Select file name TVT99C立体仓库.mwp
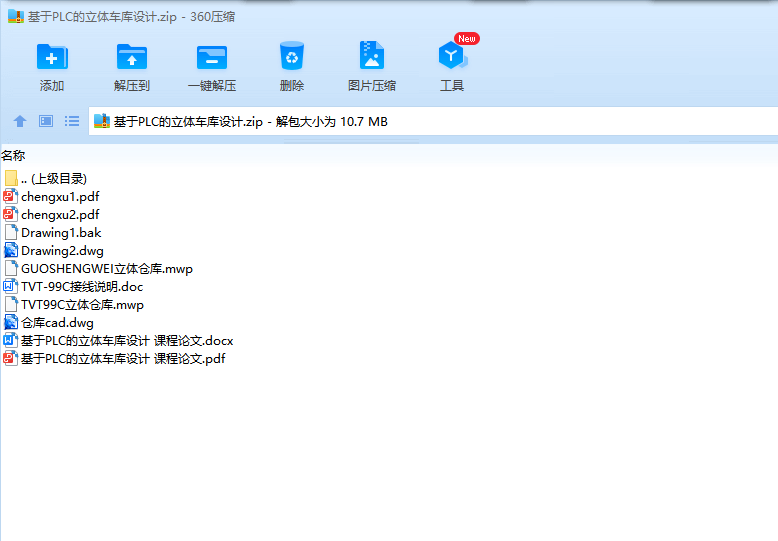The width and height of the screenshot is (778, 541). (82, 305)
